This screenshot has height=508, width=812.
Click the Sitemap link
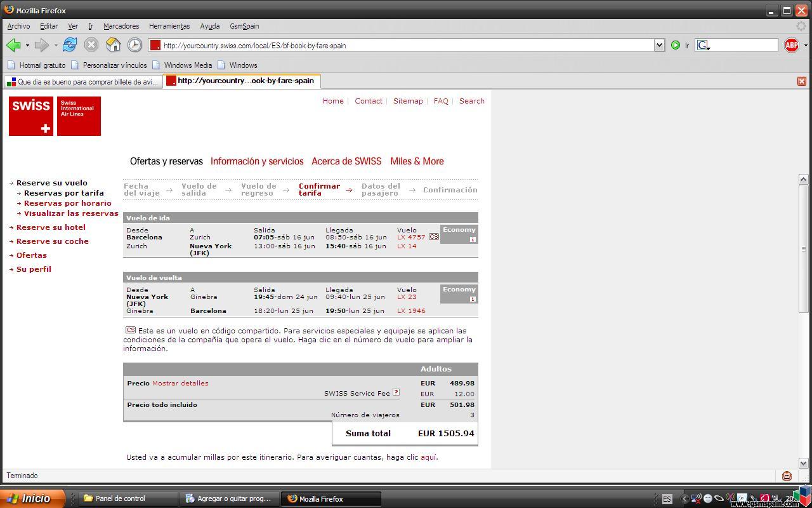[408, 101]
